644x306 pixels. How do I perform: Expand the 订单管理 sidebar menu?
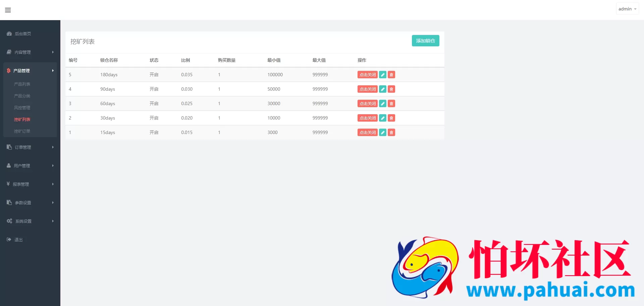30,147
